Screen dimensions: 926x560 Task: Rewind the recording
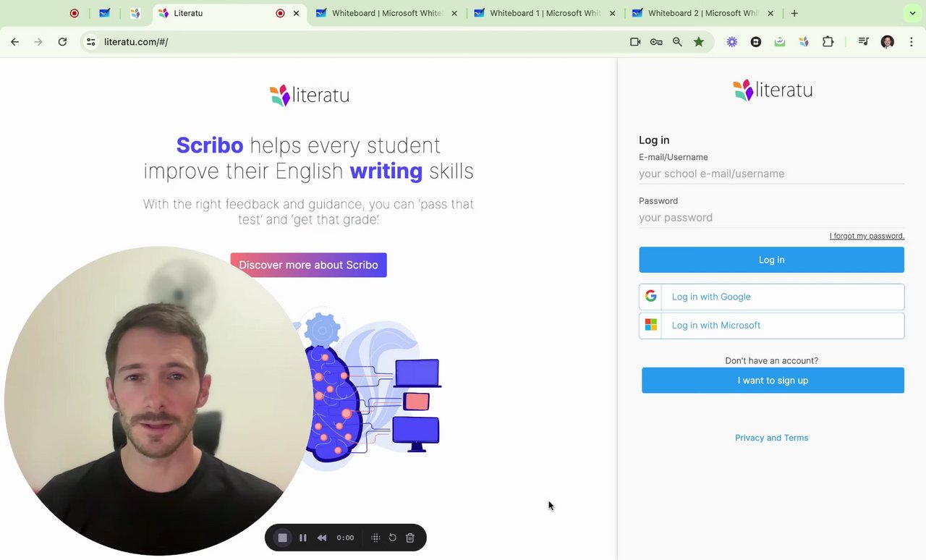(x=322, y=538)
